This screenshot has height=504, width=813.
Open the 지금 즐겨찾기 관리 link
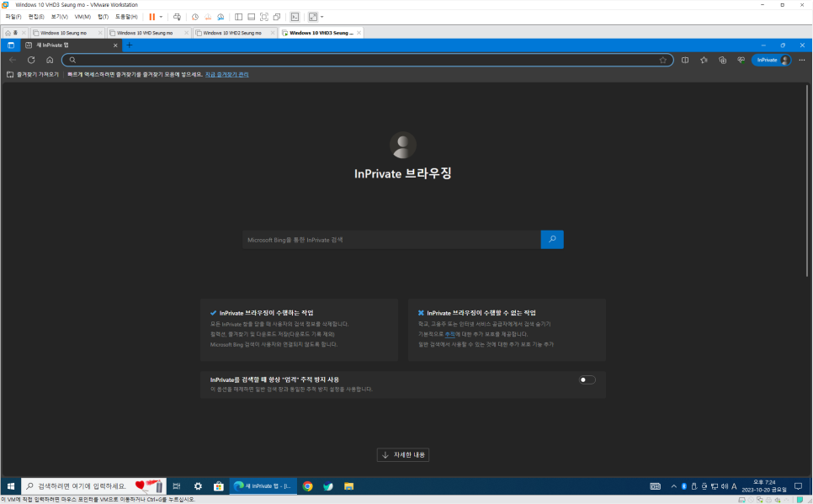pos(227,75)
